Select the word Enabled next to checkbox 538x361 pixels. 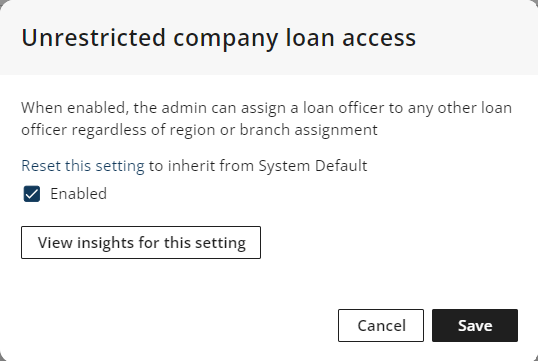[79, 194]
